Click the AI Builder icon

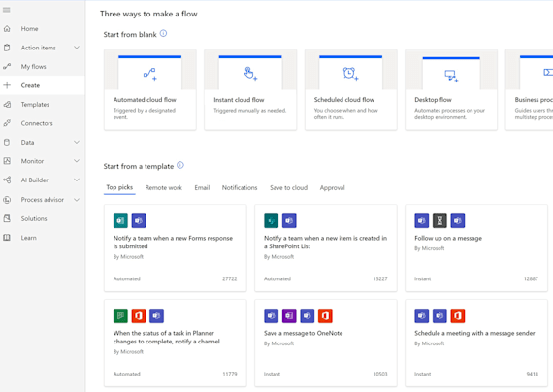(x=7, y=180)
